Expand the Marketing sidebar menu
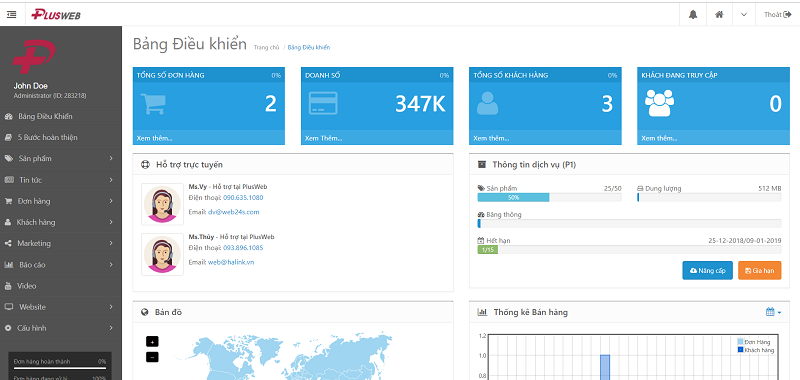Screen dimensions: 800x380 61,243
